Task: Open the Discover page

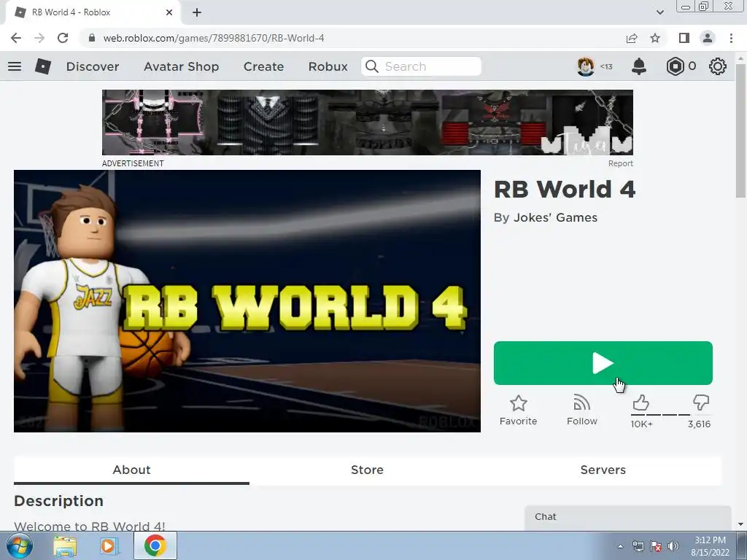Action: click(93, 66)
